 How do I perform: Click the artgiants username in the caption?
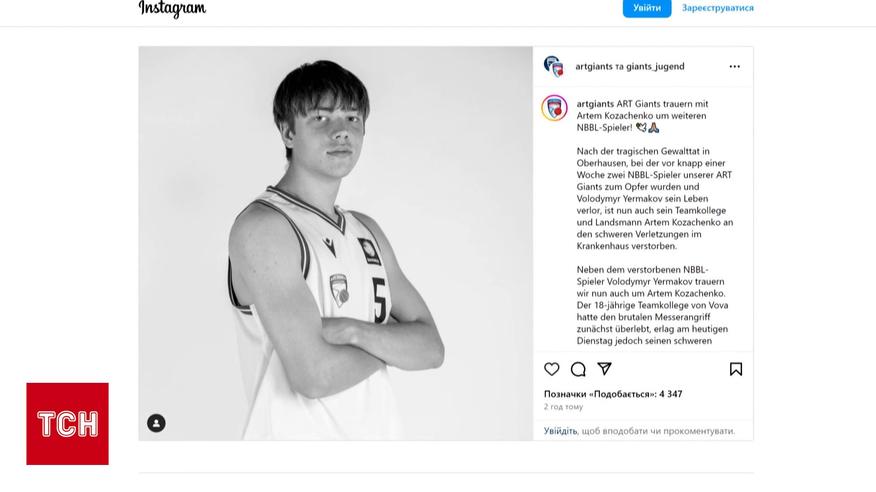[595, 104]
